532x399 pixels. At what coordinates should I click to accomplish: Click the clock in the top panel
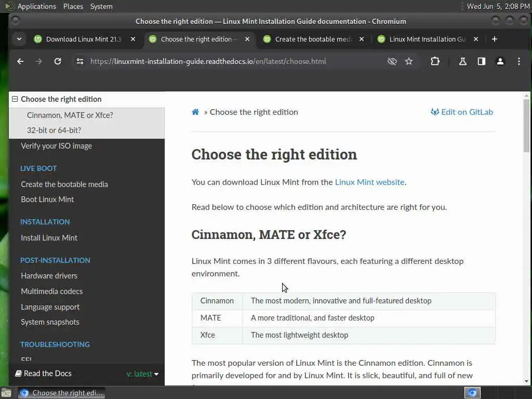tap(498, 6)
